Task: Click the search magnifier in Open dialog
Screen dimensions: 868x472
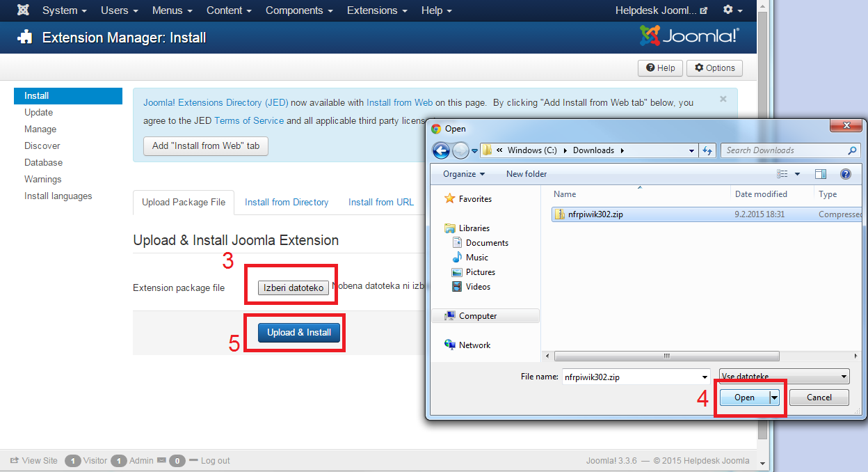Action: point(852,150)
